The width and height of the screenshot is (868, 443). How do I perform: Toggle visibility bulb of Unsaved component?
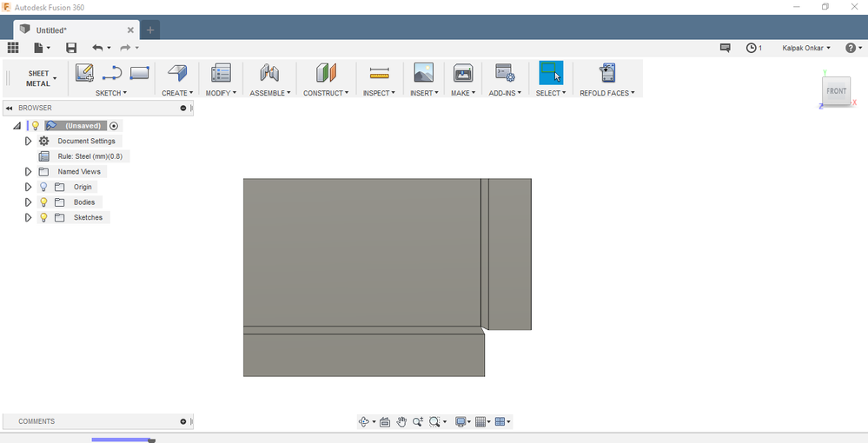[36, 126]
